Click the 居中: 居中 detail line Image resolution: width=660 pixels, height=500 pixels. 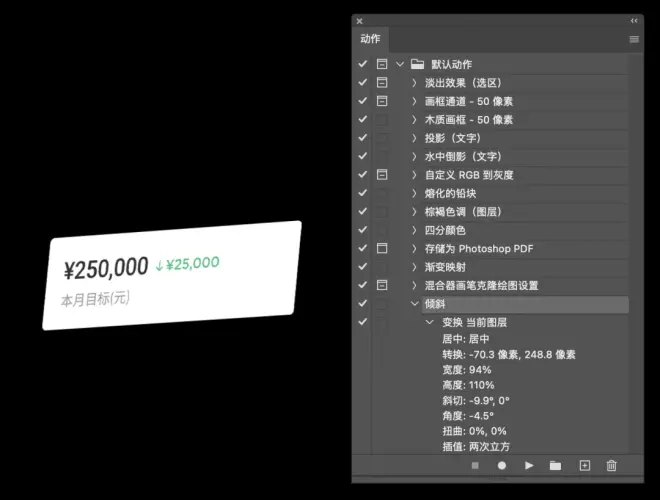pos(466,339)
